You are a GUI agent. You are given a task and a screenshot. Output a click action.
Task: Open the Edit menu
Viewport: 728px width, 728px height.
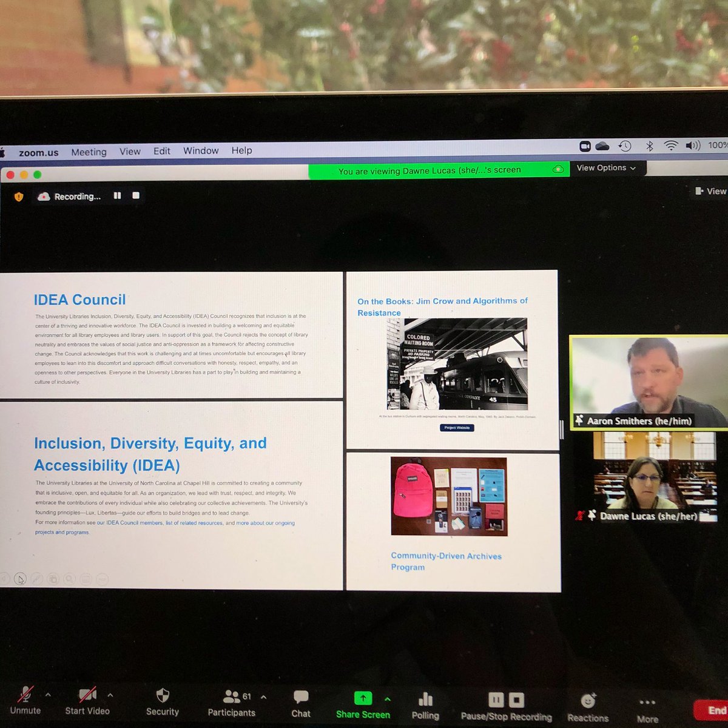pyautogui.click(x=162, y=151)
